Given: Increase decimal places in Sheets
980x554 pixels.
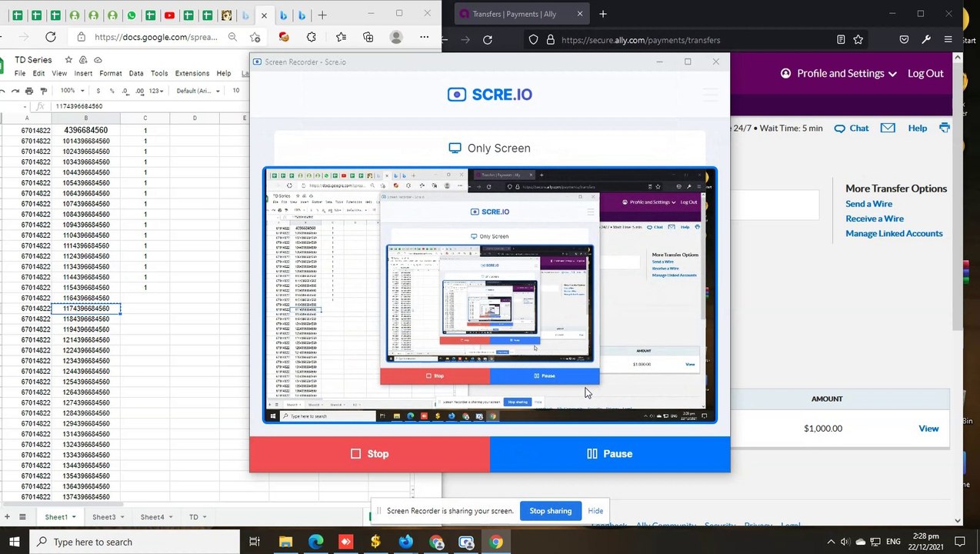Looking at the screenshot, I should pyautogui.click(x=140, y=91).
